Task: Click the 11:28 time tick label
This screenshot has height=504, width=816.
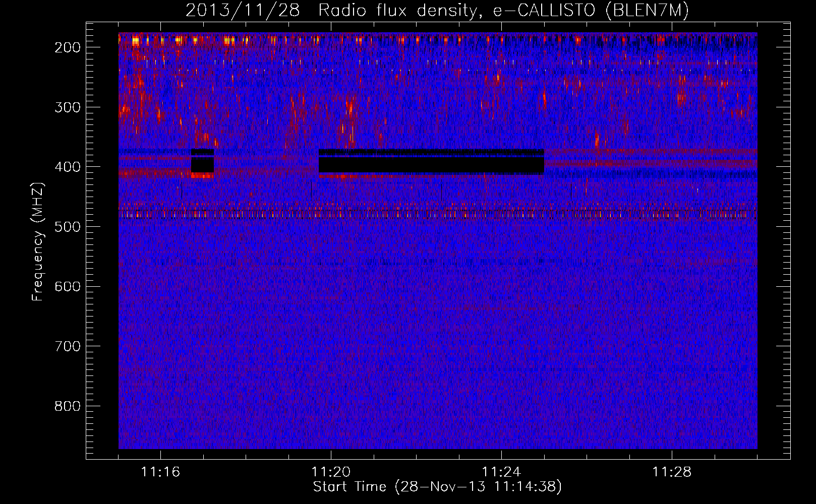Action: (x=672, y=472)
